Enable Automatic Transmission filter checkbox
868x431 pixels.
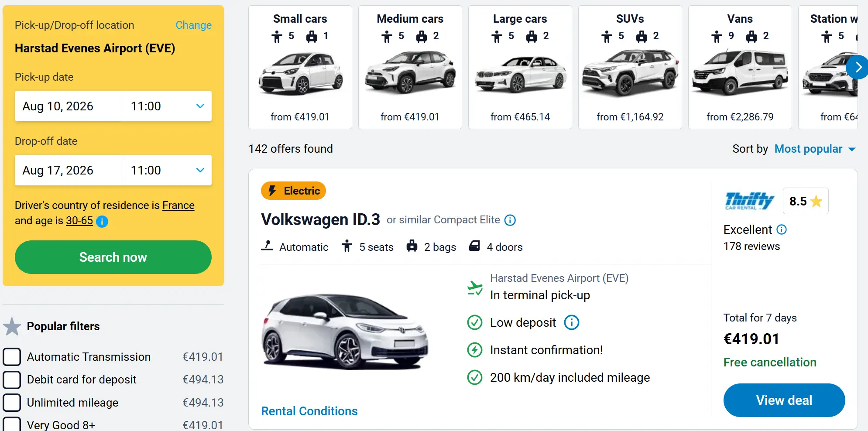click(x=12, y=357)
